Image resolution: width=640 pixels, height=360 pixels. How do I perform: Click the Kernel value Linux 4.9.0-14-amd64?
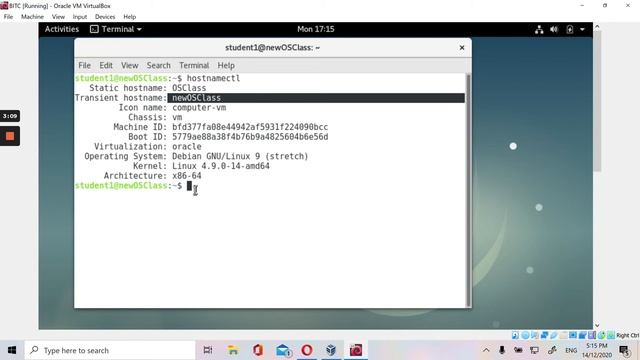coord(221,166)
